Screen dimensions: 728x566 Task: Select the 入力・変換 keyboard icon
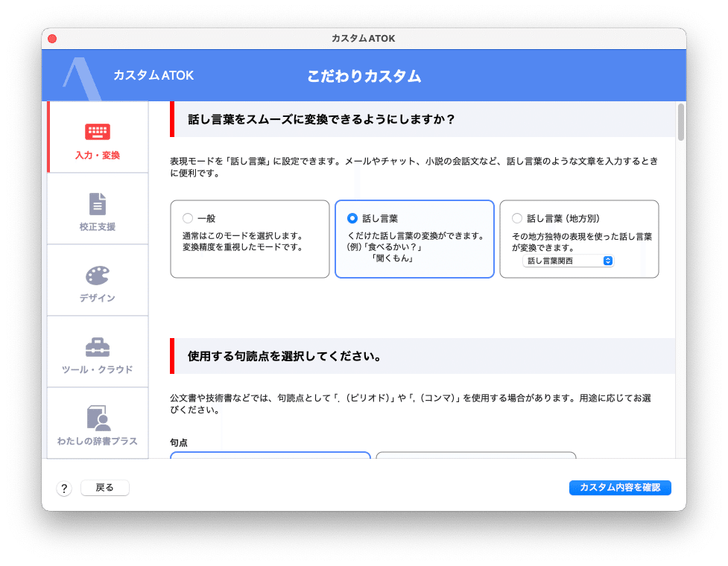(97, 130)
